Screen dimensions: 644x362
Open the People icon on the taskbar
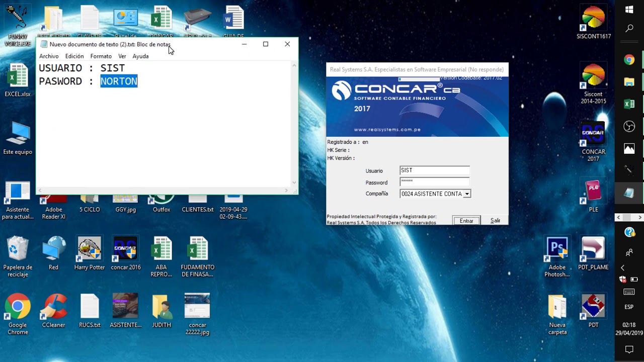pos(629,252)
